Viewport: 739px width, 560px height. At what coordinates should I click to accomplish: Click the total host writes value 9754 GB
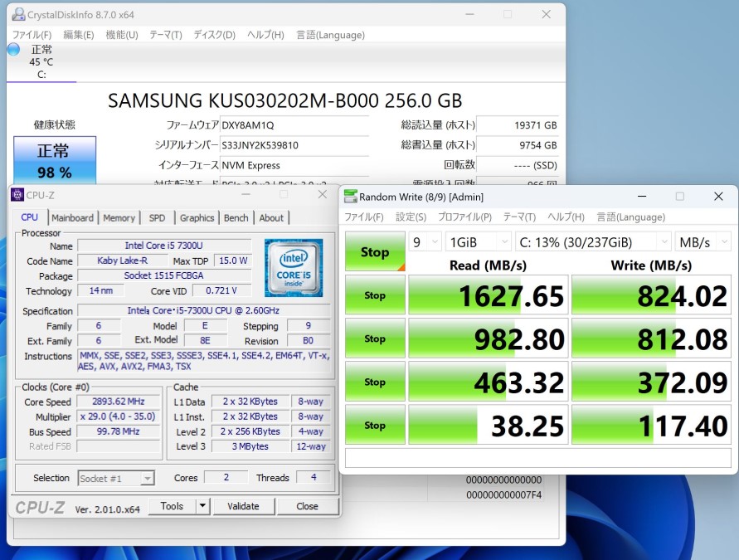coord(517,145)
